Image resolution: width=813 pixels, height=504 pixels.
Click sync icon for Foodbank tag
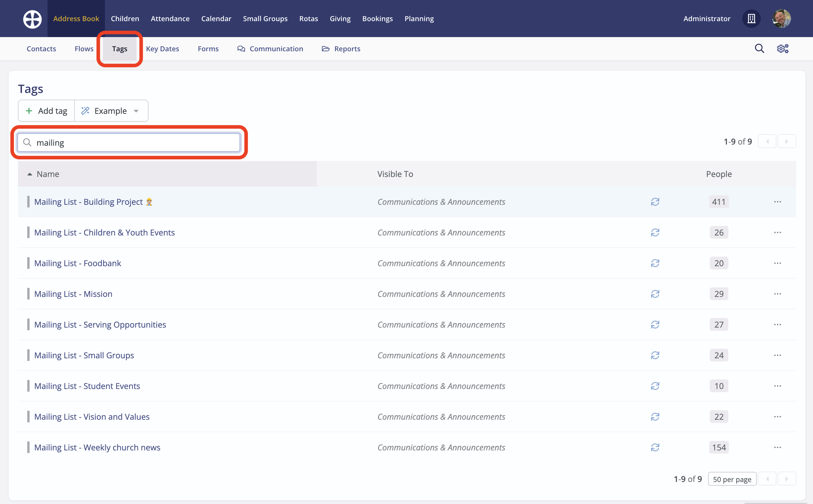click(655, 263)
